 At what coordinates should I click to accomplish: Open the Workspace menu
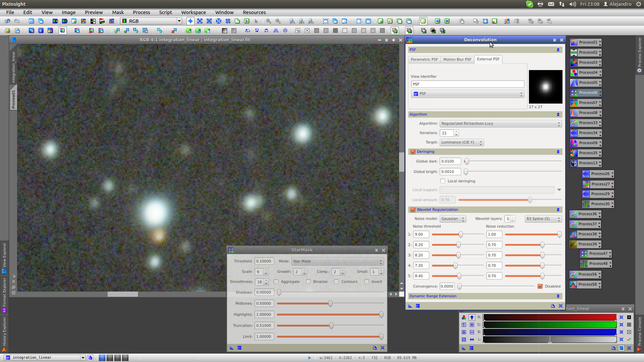click(193, 12)
